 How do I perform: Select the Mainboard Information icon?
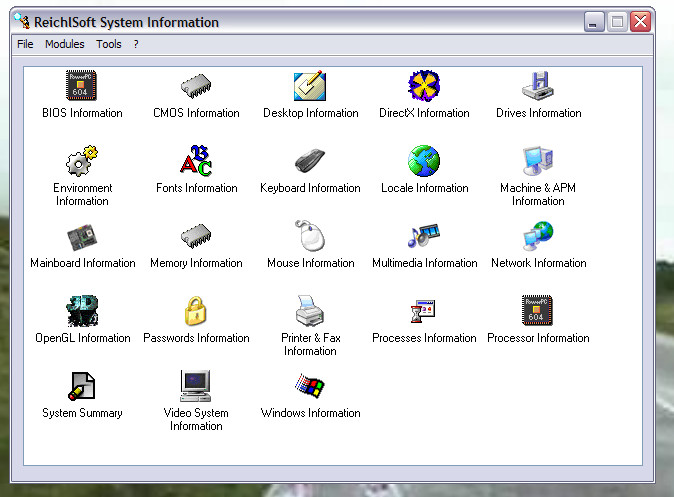82,237
